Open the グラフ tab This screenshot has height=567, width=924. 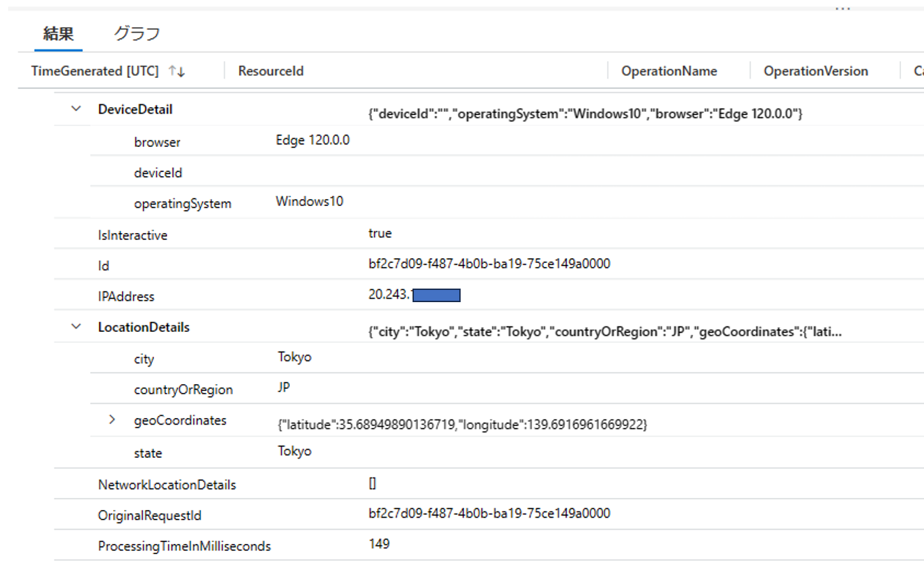137,34
